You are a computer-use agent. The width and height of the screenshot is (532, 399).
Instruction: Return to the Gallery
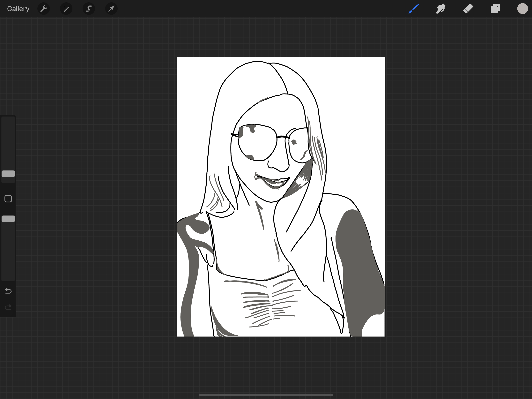pyautogui.click(x=18, y=9)
